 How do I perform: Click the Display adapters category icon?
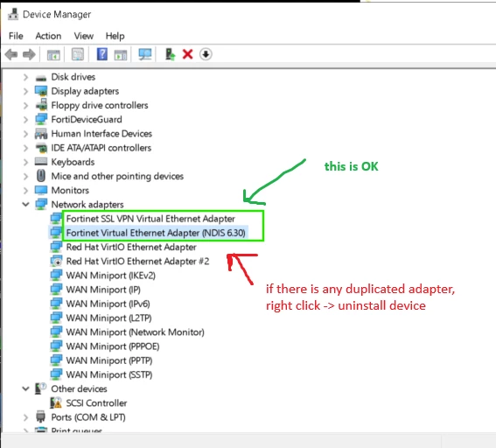click(x=41, y=91)
